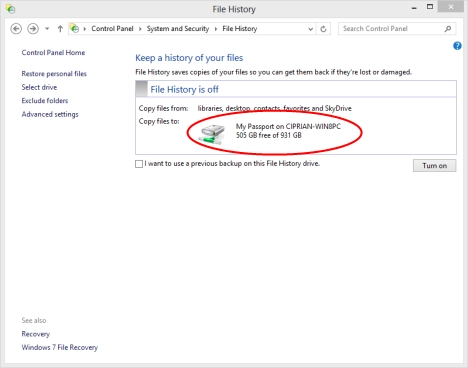Image resolution: width=468 pixels, height=368 pixels.
Task: Go up one level with Up arrow
Action: [60, 29]
